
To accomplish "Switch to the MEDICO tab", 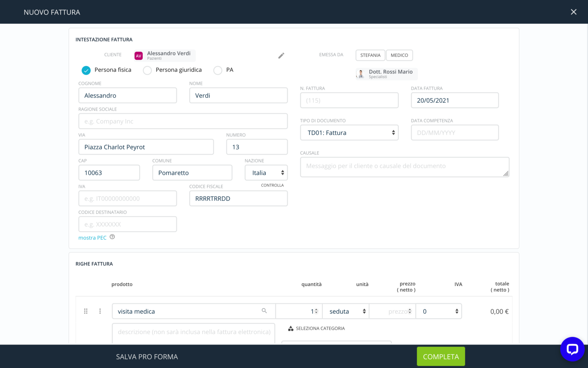I will [x=399, y=55].
